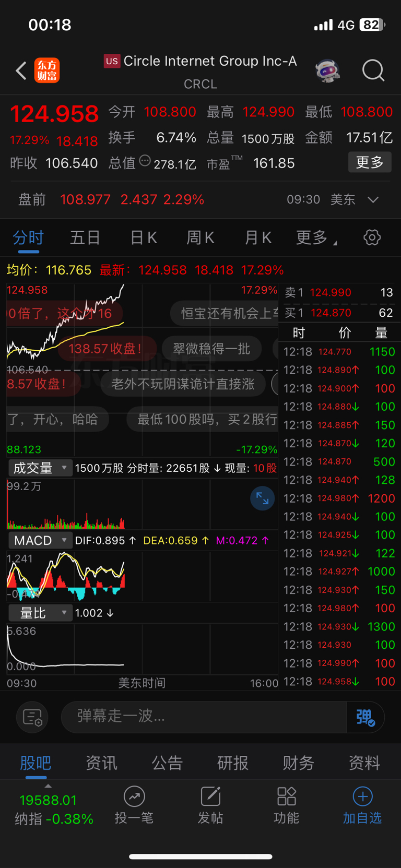Select the 分时 tab
Viewport: 401px width, 868px height.
pos(28,238)
